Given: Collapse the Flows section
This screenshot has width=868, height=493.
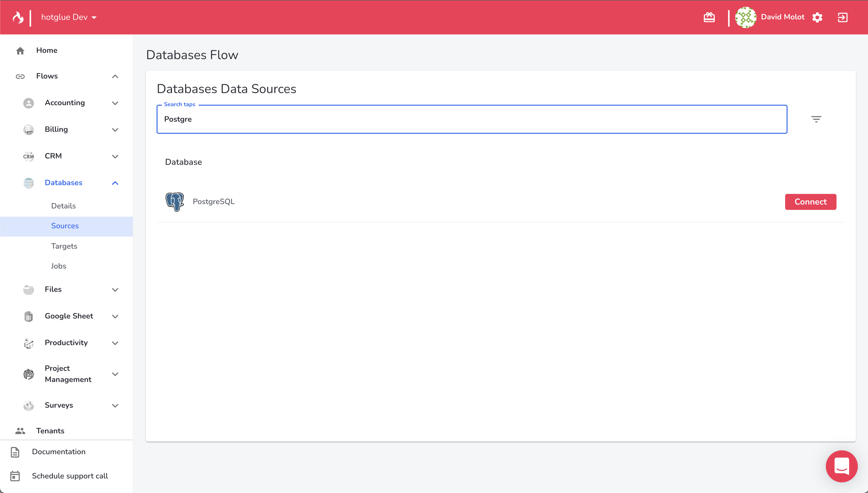Looking at the screenshot, I should [115, 76].
